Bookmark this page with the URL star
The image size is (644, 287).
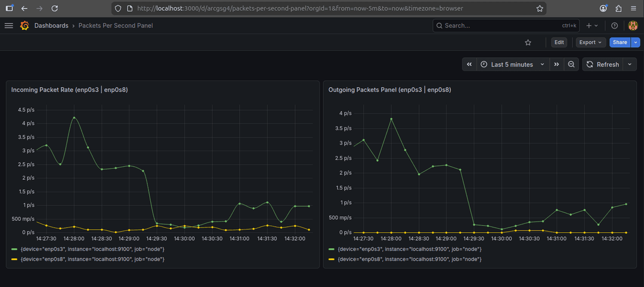539,8
